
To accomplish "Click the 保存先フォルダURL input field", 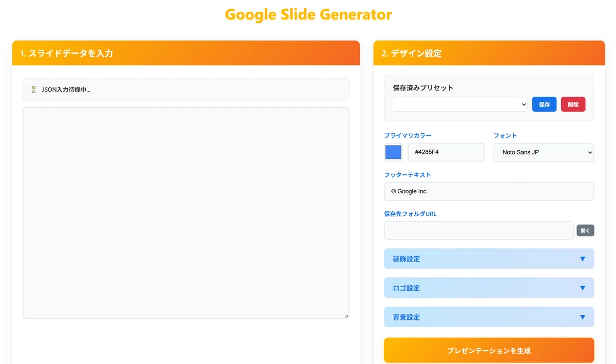I will click(478, 231).
